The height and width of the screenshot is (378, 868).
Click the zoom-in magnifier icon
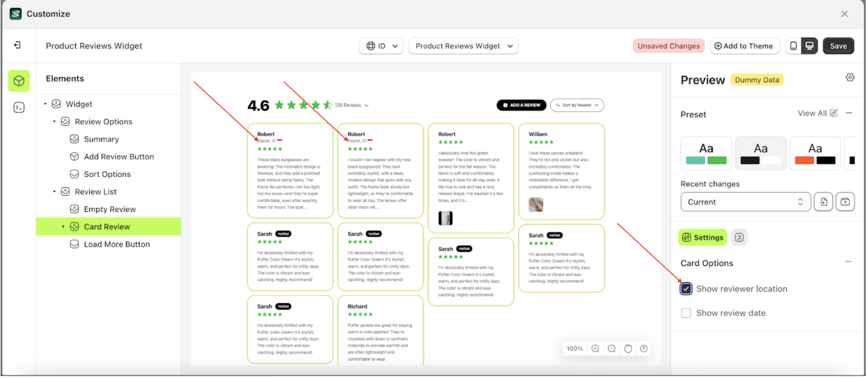595,348
